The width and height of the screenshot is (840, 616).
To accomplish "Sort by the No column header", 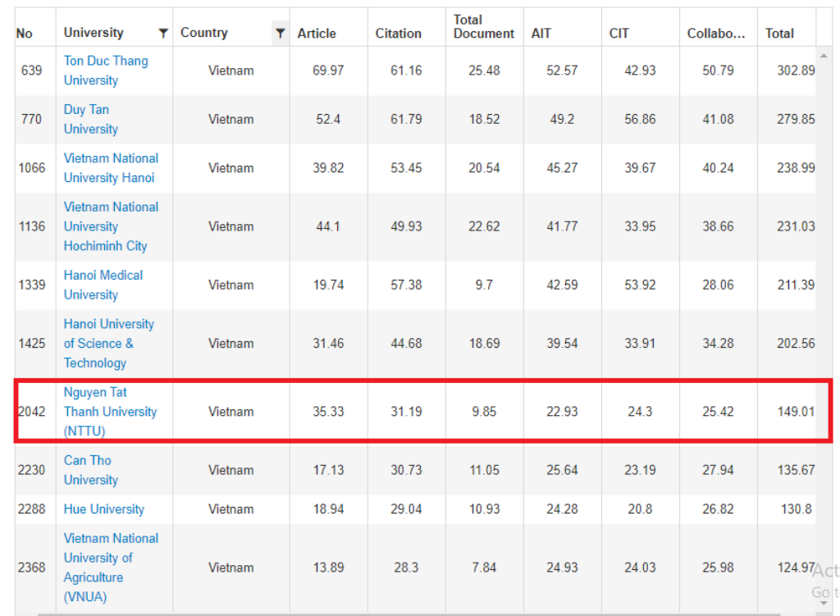I will [24, 33].
